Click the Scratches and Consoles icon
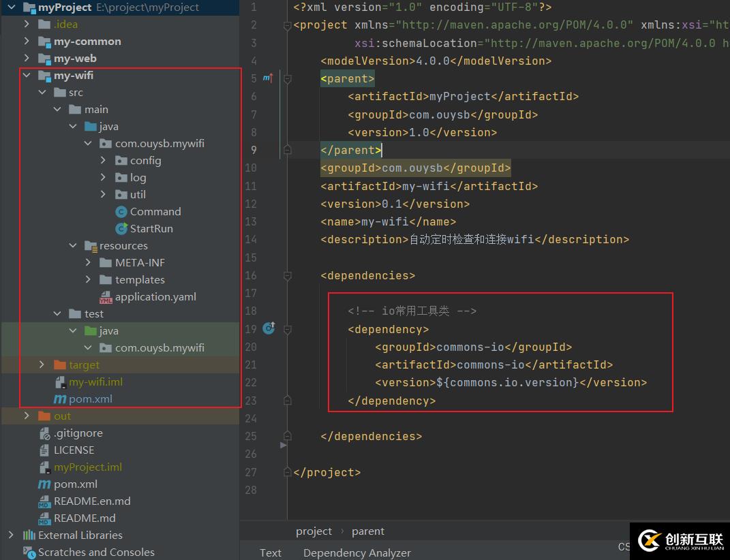This screenshot has height=560, width=730. pyautogui.click(x=29, y=553)
